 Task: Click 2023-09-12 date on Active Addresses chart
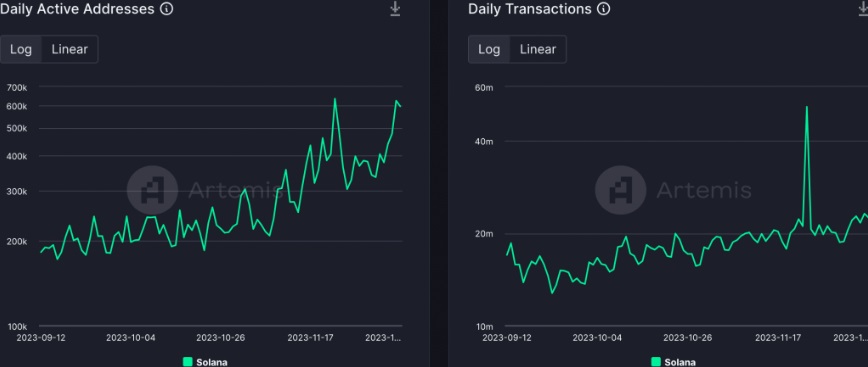(40, 338)
